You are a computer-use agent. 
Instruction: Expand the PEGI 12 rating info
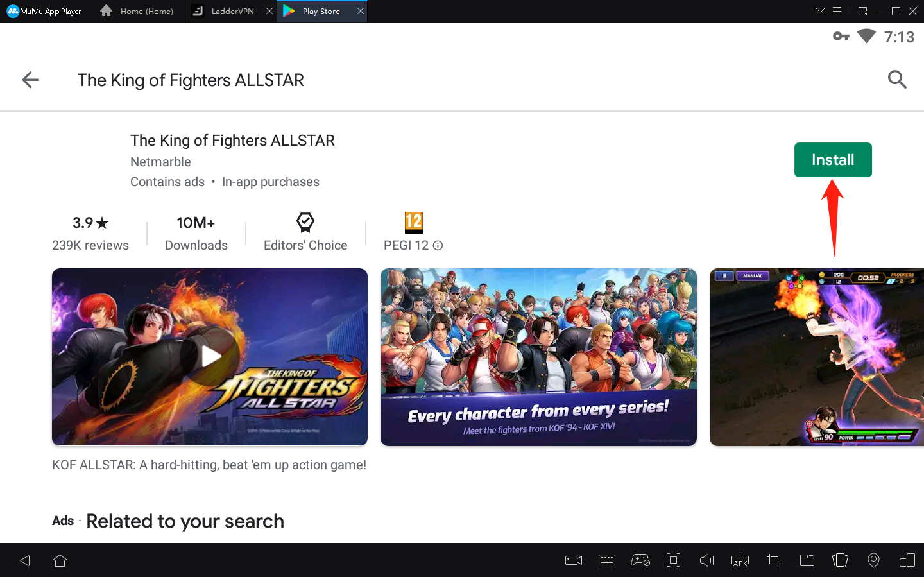(x=438, y=245)
